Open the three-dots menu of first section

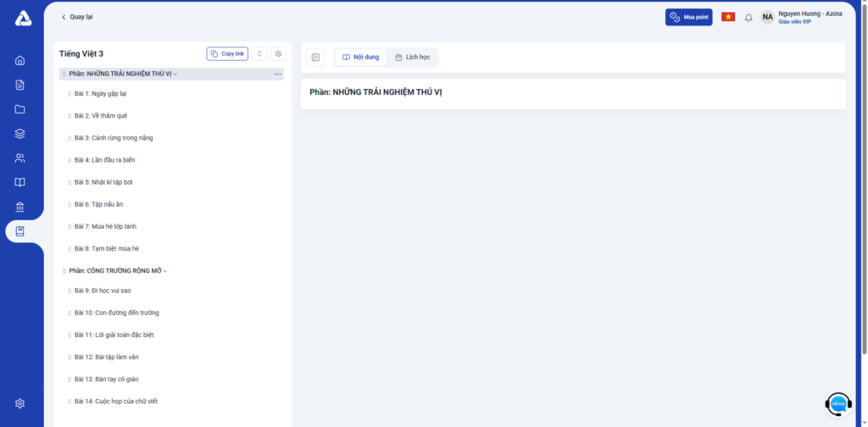tap(277, 75)
